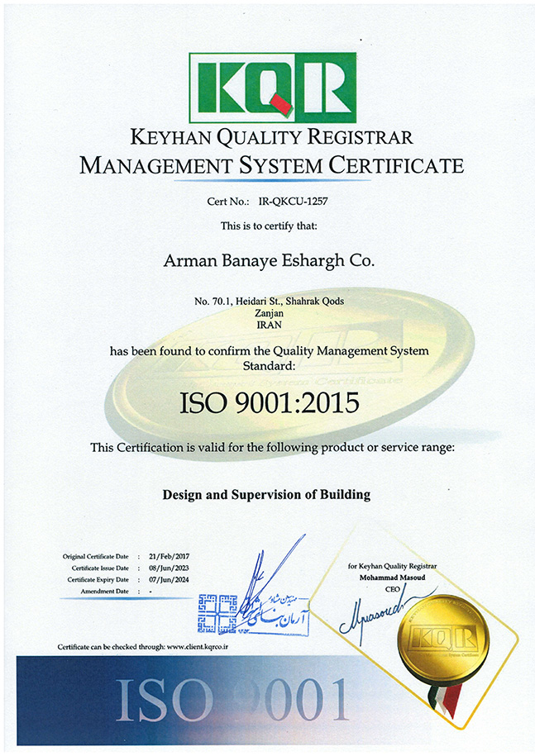Viewport: 535px width, 756px height.
Task: Click the 'Certificate Expiry Date' label
Action: click(98, 579)
